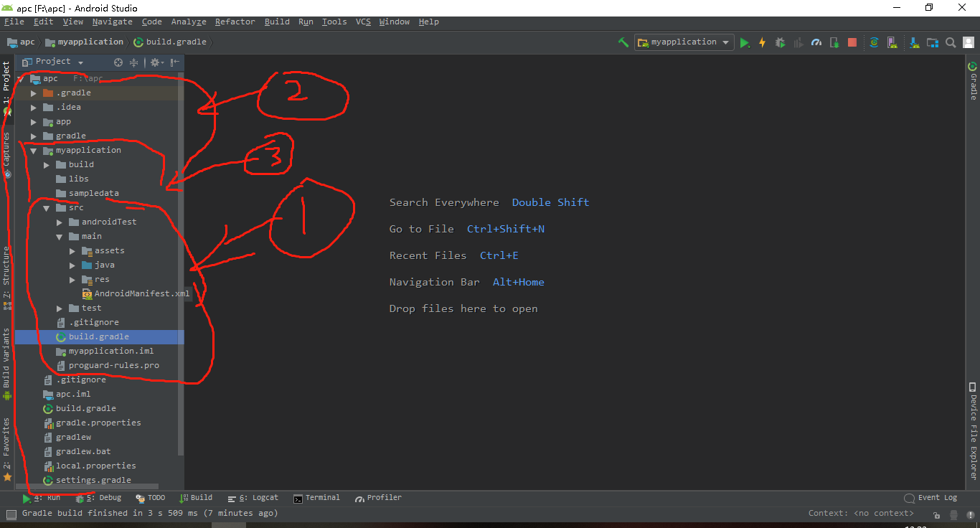Open the Refactor menu
Screen dimensions: 980x528
(x=235, y=22)
